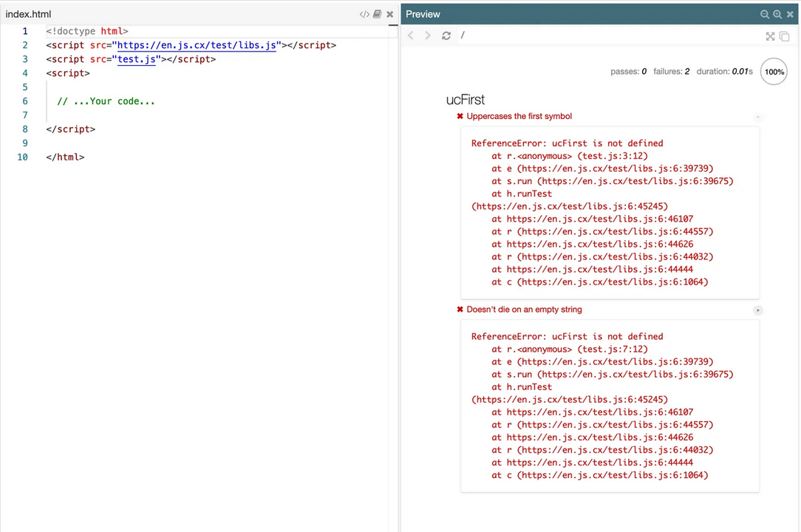Go back in the preview browser
Image resolution: width=801 pixels, height=532 pixels.
coord(411,35)
